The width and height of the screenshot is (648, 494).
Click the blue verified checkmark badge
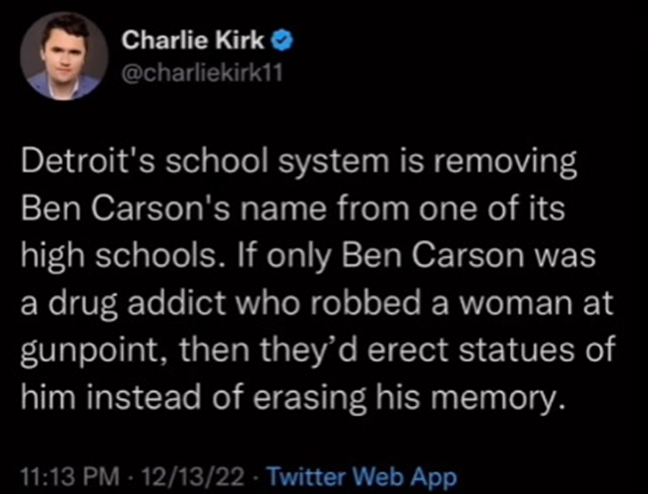(282, 41)
